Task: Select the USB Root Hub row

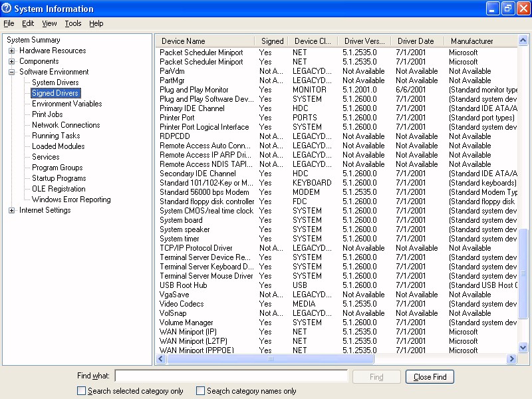Action: click(x=184, y=285)
